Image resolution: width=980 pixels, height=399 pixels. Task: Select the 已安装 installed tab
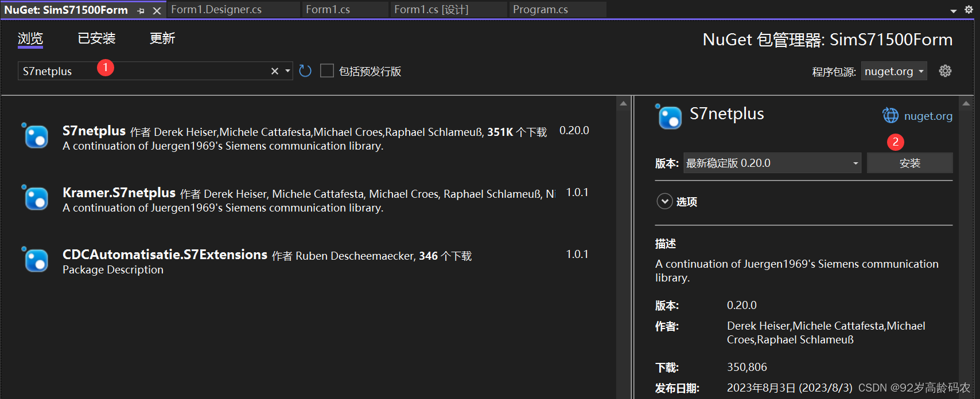pyautogui.click(x=96, y=38)
